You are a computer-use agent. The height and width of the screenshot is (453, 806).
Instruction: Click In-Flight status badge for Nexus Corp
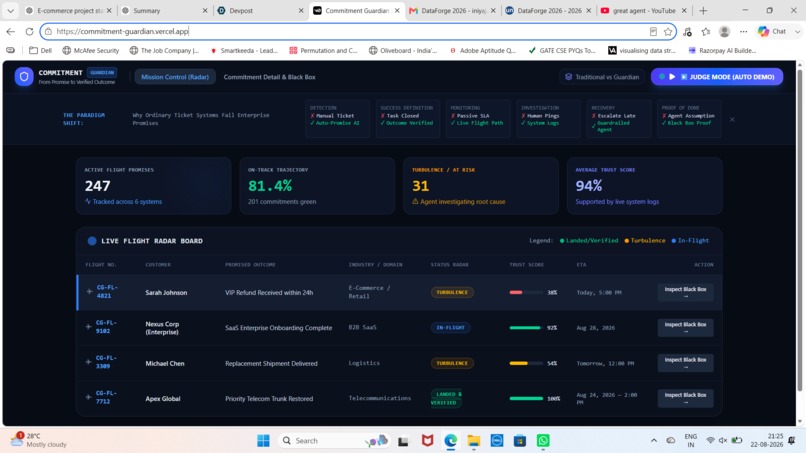pyautogui.click(x=450, y=328)
